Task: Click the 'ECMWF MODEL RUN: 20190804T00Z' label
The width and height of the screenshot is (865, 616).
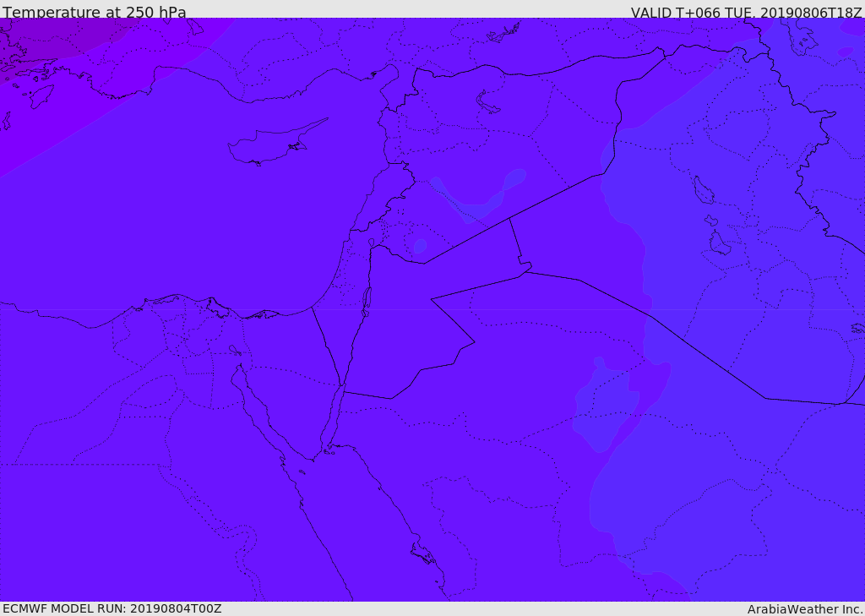Action: tap(112, 609)
